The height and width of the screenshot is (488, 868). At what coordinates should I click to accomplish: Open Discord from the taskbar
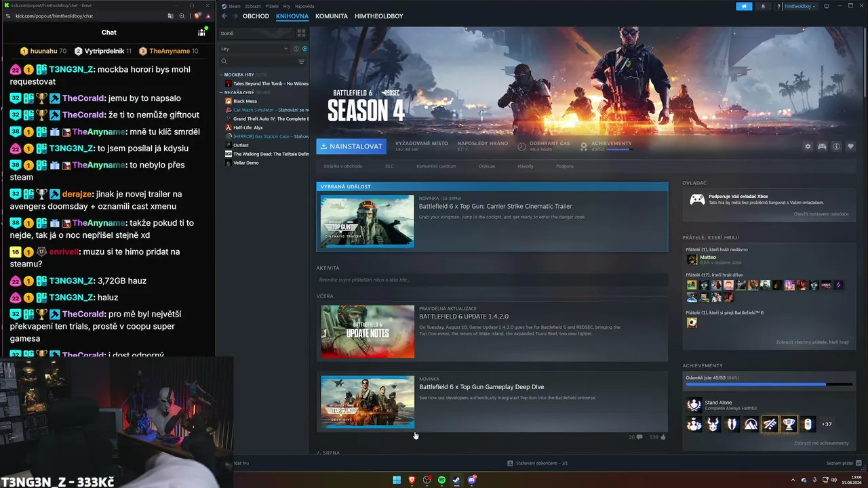pos(472,480)
